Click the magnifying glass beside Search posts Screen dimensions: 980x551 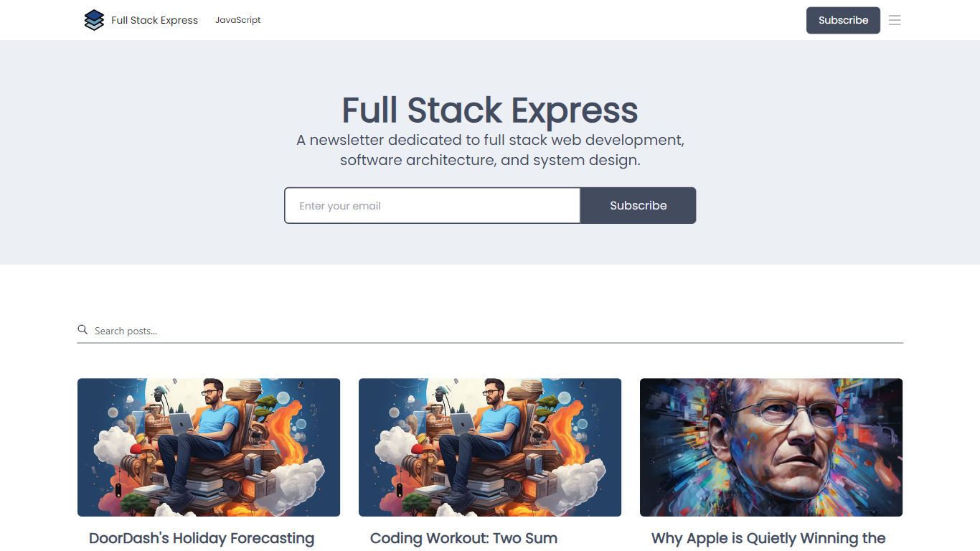(82, 329)
